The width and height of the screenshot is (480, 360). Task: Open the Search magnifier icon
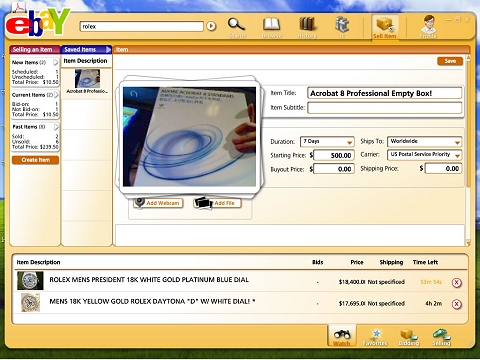click(237, 27)
